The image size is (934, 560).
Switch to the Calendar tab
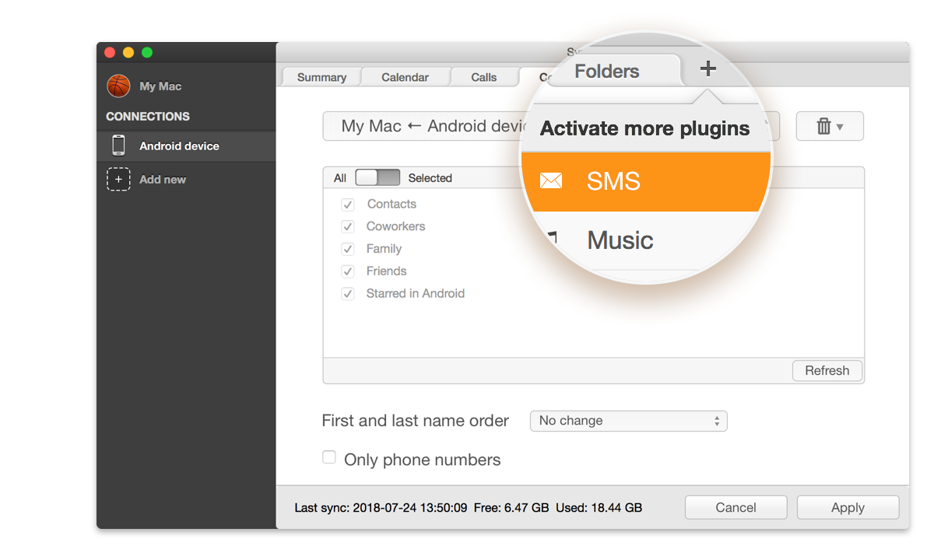(x=405, y=77)
